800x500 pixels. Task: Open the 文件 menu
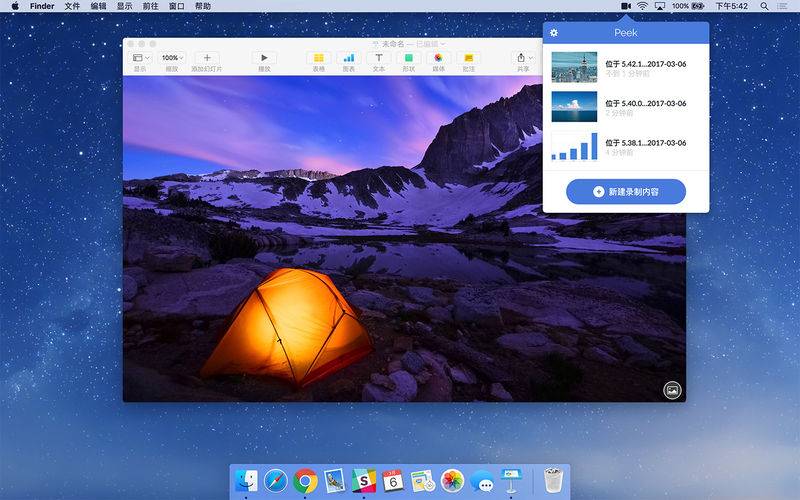[72, 6]
